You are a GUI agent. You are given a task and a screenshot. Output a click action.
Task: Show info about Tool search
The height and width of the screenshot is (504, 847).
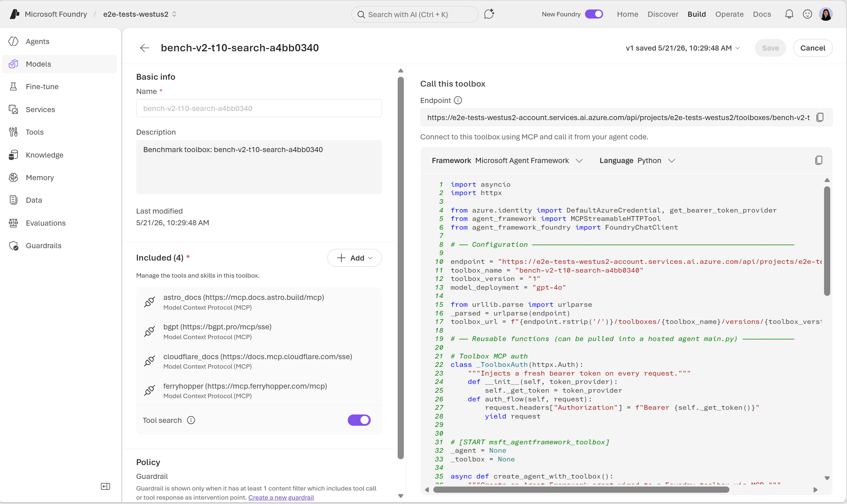click(x=191, y=420)
